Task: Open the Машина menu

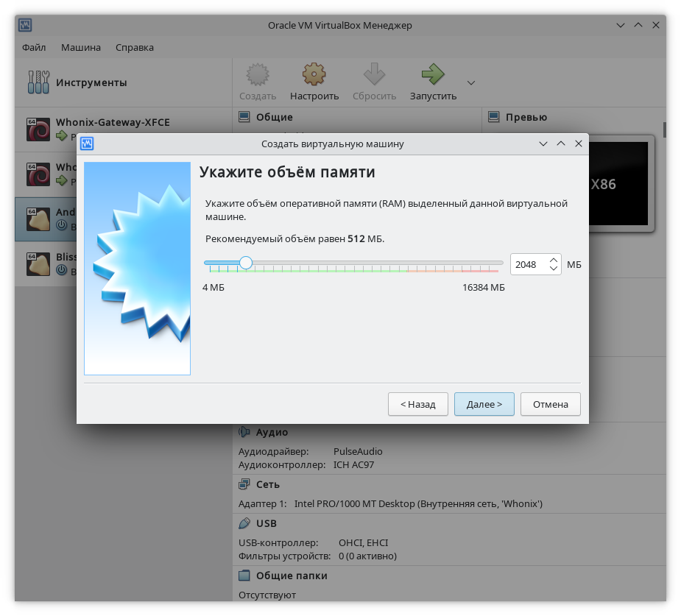Action: (81, 47)
